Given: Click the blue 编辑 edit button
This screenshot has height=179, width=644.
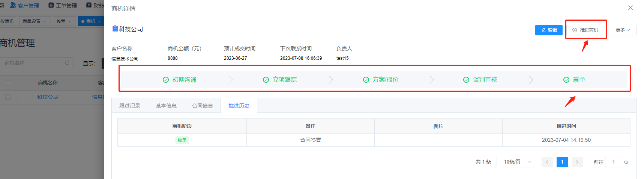Looking at the screenshot, I should [548, 30].
